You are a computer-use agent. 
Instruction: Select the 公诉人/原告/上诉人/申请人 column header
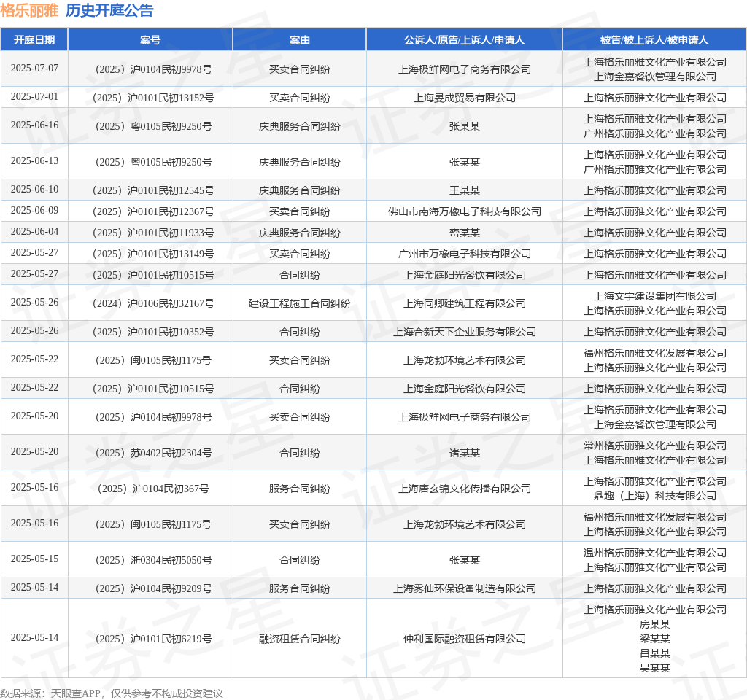[465, 40]
